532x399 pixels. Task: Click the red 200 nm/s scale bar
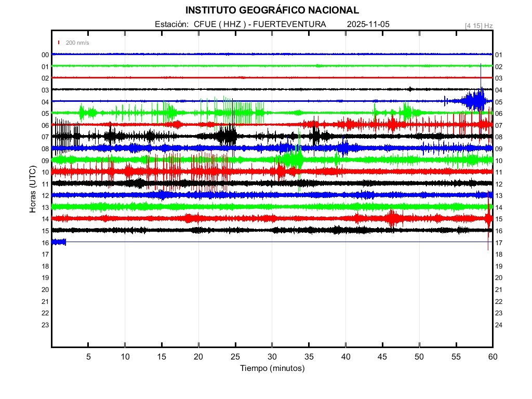tap(59, 43)
